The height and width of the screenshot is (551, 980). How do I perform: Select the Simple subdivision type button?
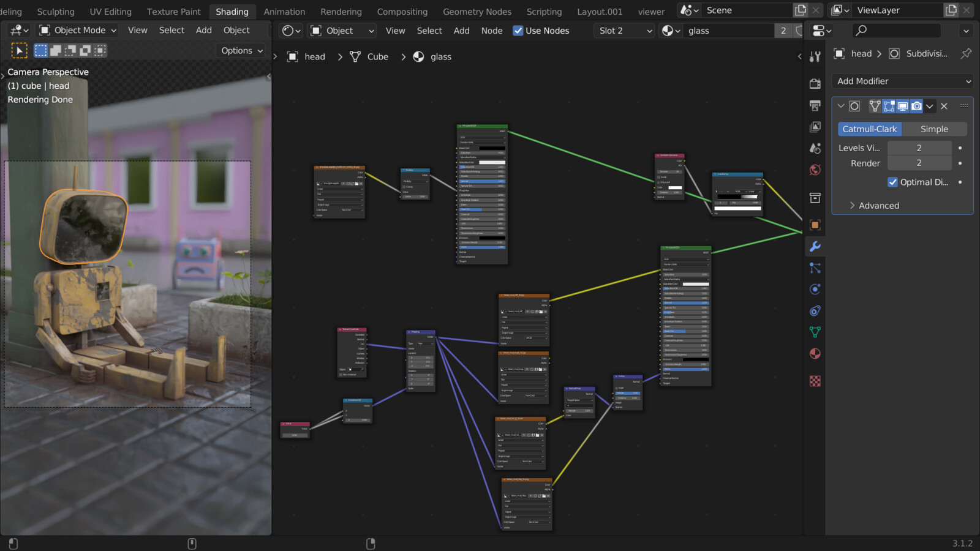pyautogui.click(x=934, y=129)
